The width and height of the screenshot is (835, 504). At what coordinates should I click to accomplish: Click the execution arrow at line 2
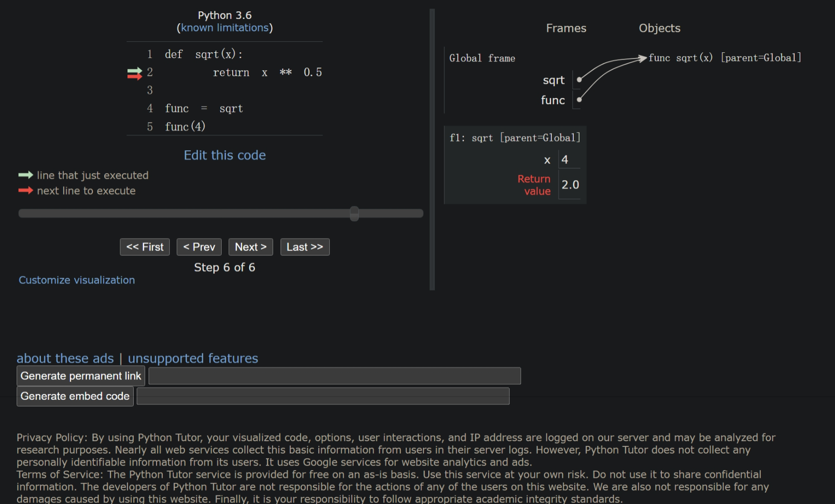135,73
